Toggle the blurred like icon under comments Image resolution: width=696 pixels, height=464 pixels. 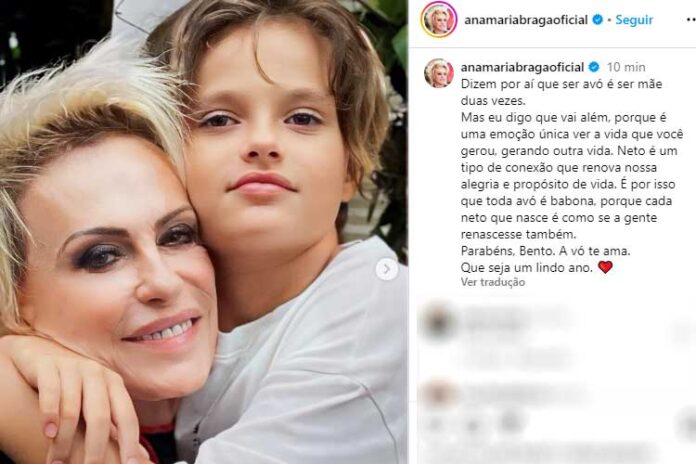[437, 424]
